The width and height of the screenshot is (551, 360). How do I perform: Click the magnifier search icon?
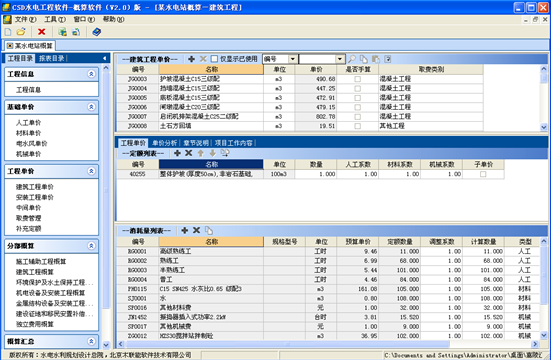[351, 59]
